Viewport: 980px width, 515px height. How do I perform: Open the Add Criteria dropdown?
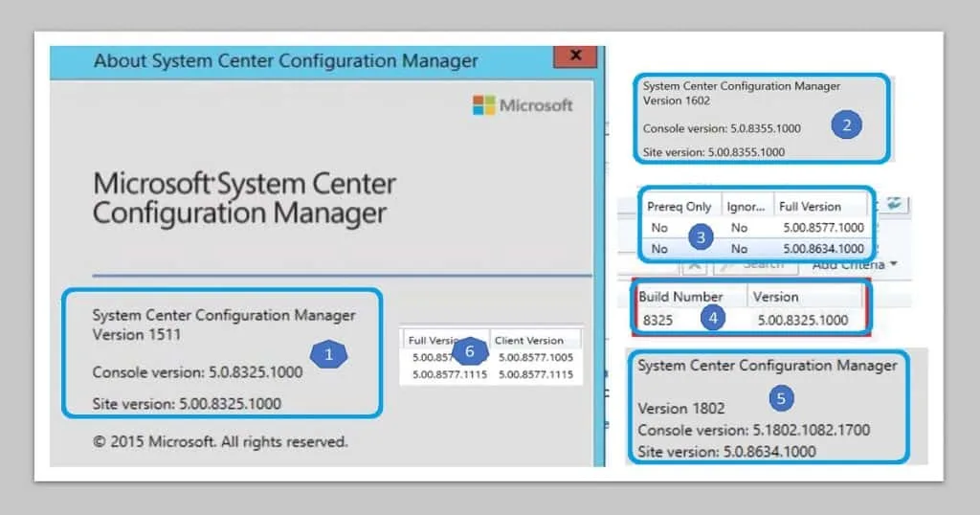(x=855, y=264)
